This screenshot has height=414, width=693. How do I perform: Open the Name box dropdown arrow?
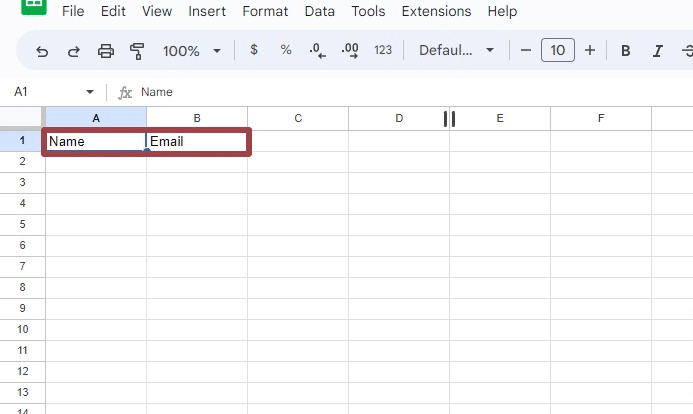(90, 92)
